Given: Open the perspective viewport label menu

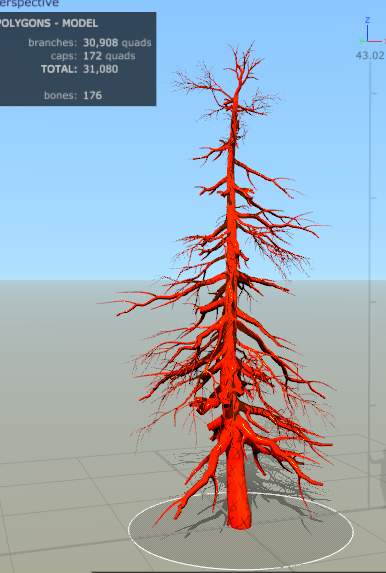Looking at the screenshot, I should click(x=29, y=4).
